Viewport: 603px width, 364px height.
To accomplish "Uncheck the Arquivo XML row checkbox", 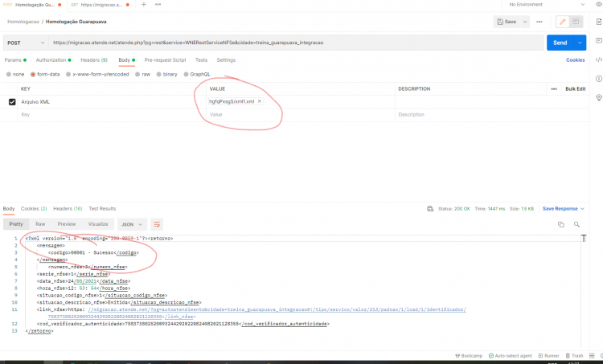I will coord(12,102).
